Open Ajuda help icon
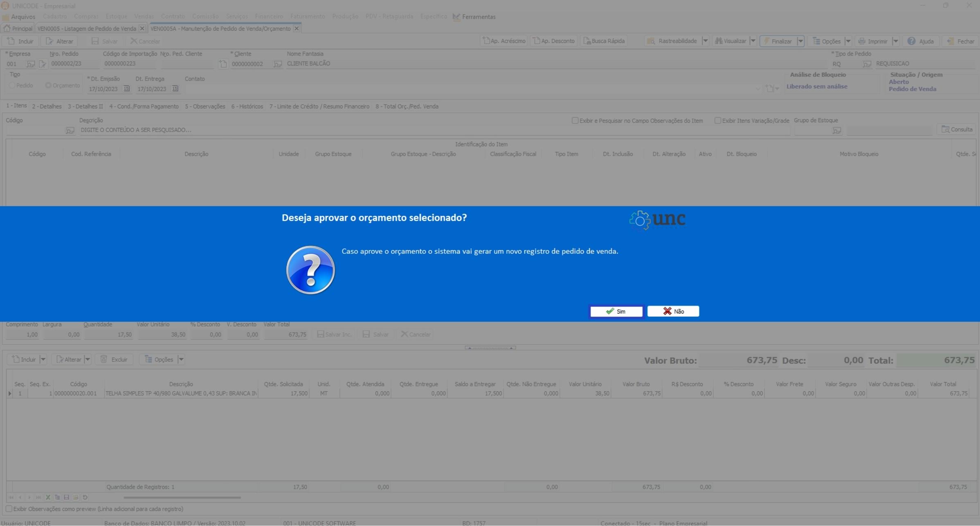The height and width of the screenshot is (526, 980). tap(911, 41)
